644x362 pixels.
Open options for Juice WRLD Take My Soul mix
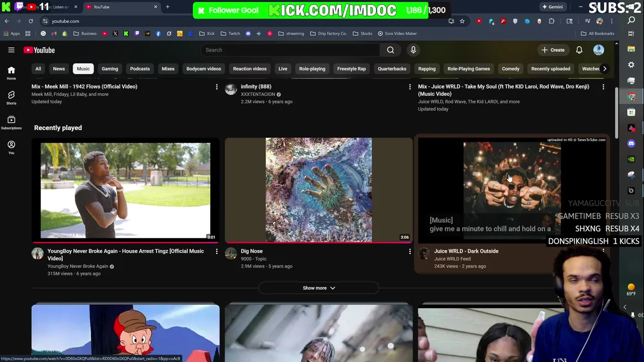pyautogui.click(x=603, y=87)
